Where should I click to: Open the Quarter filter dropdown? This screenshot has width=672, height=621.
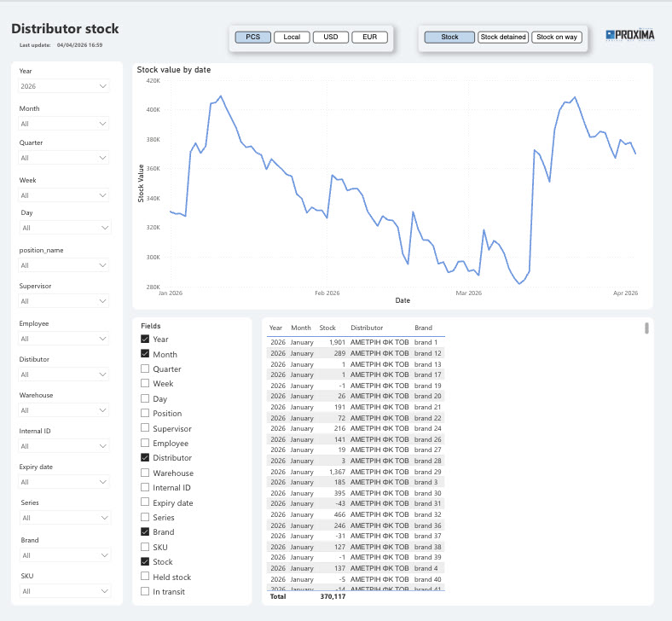point(63,158)
